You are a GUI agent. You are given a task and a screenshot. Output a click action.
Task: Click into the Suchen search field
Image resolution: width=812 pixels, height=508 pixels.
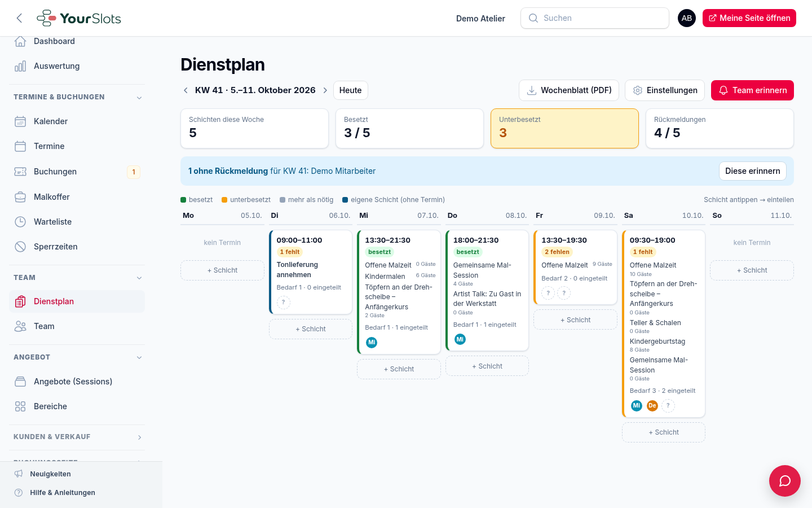click(x=595, y=18)
